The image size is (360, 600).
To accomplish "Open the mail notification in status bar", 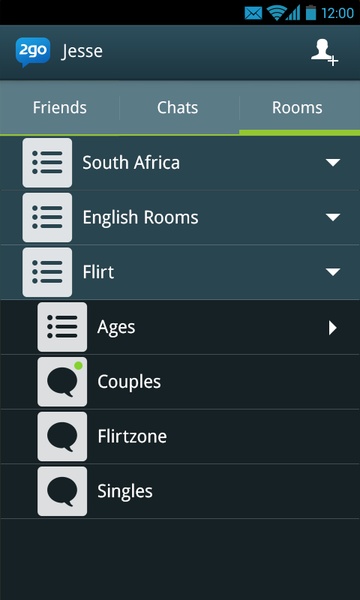I will tap(253, 13).
